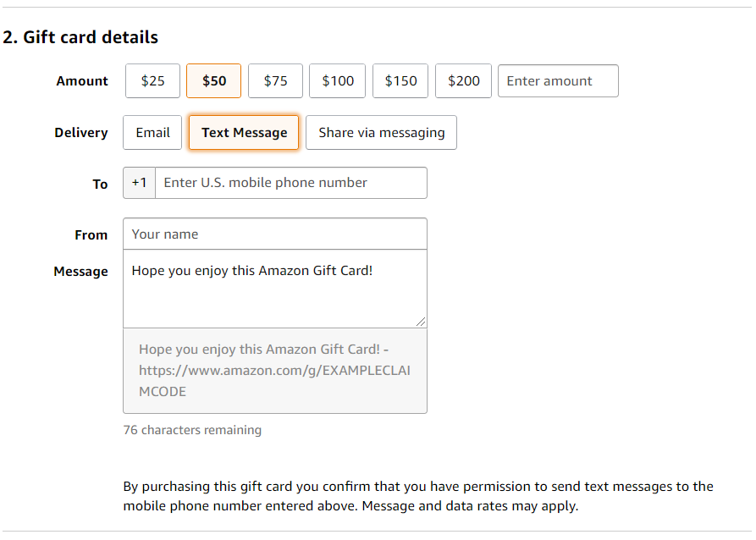Click the characters remaining counter
756x540 pixels.
192,430
